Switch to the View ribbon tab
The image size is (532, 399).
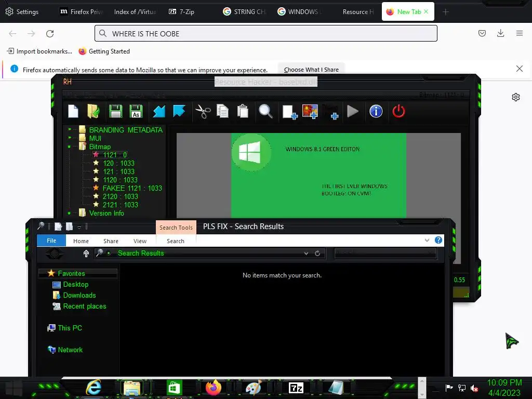[x=140, y=241]
